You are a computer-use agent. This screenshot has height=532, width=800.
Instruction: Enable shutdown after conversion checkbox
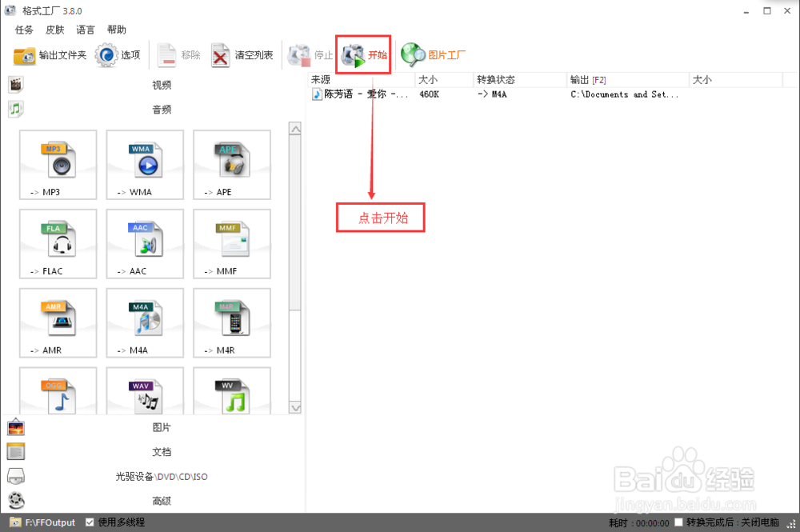coord(678,522)
